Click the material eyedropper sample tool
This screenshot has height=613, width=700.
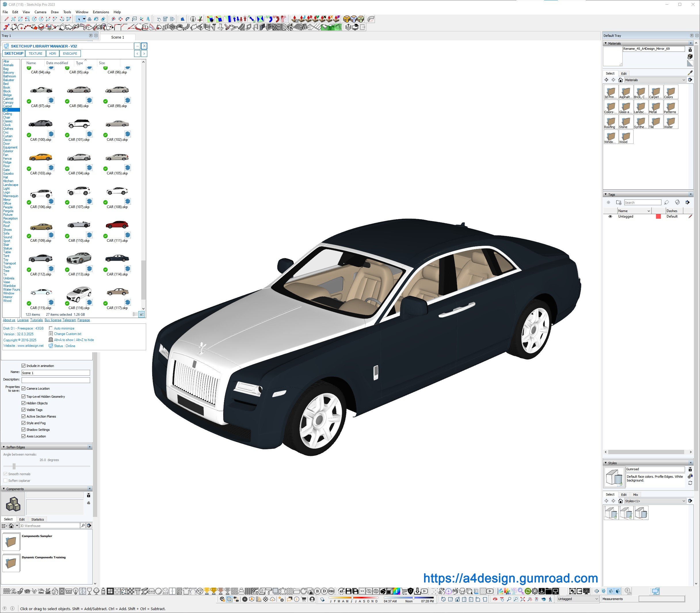690,73
